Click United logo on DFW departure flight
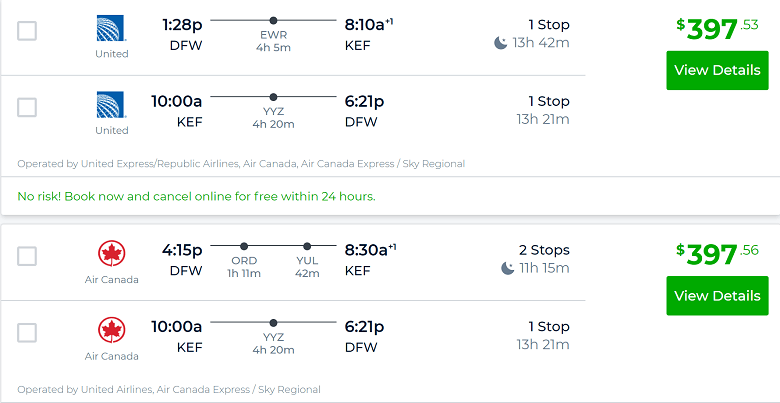 [x=111, y=28]
